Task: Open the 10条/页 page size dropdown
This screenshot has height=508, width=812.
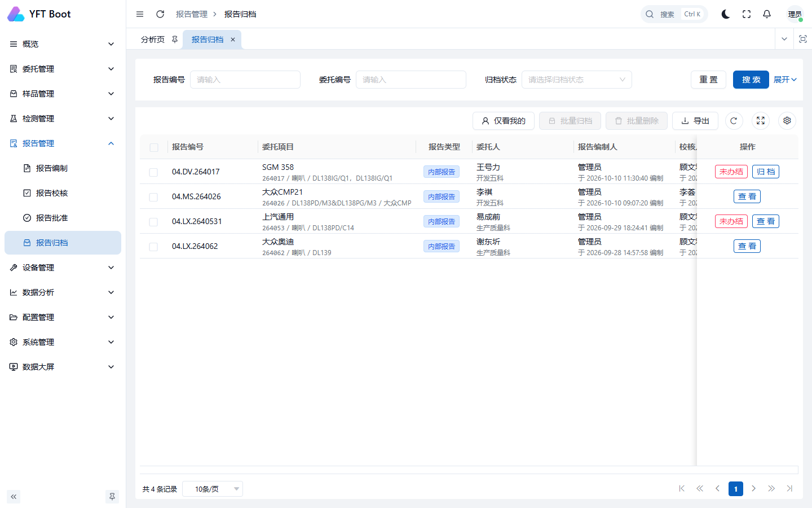Action: click(x=213, y=489)
